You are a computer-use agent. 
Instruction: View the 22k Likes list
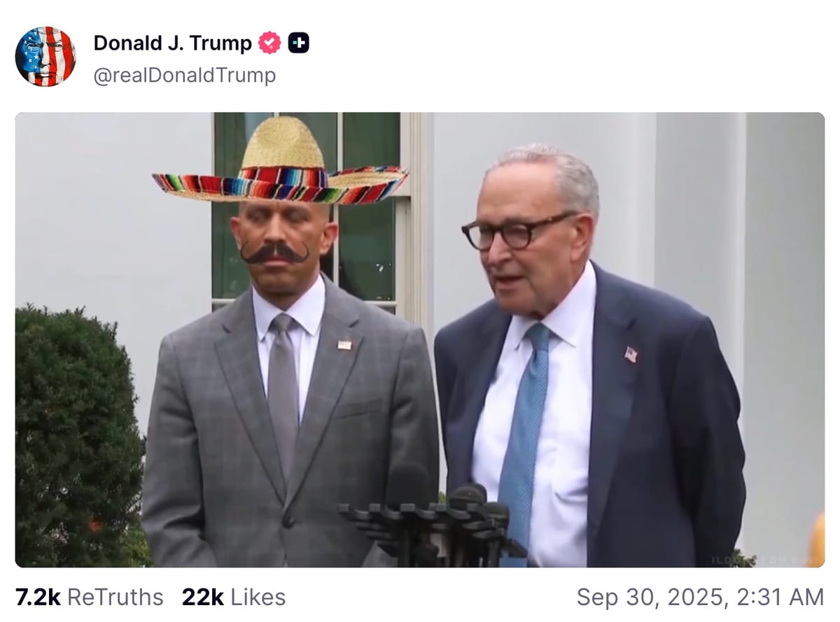(234, 597)
